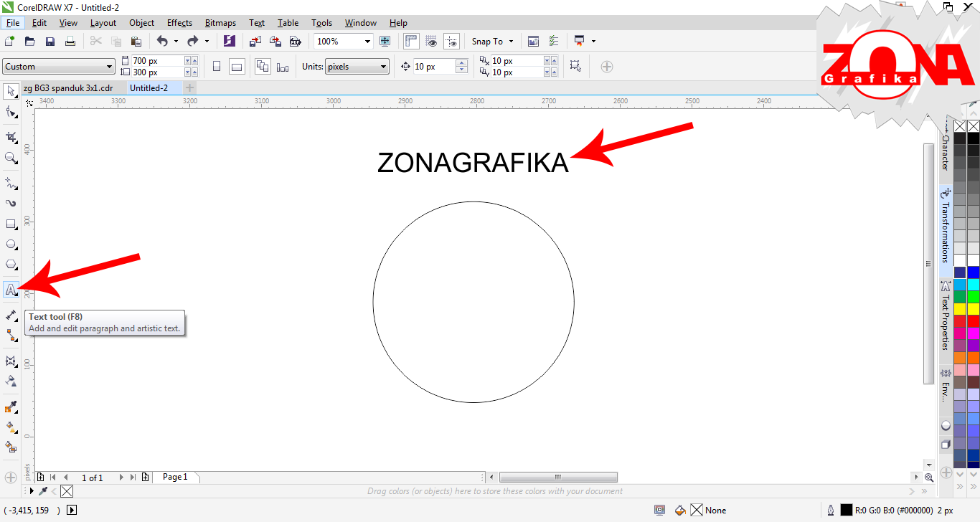The image size is (980, 522).
Task: Select the Smart Fill tool
Action: [x=11, y=447]
